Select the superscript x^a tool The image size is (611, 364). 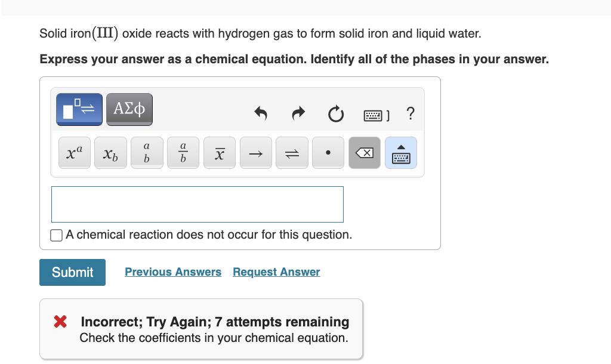tap(74, 153)
